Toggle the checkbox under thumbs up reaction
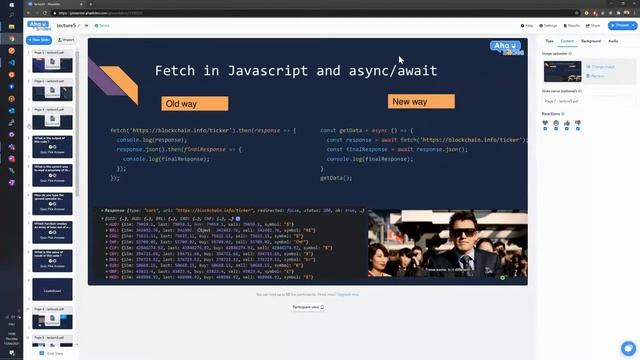This screenshot has height=360, width=640. (x=567, y=129)
